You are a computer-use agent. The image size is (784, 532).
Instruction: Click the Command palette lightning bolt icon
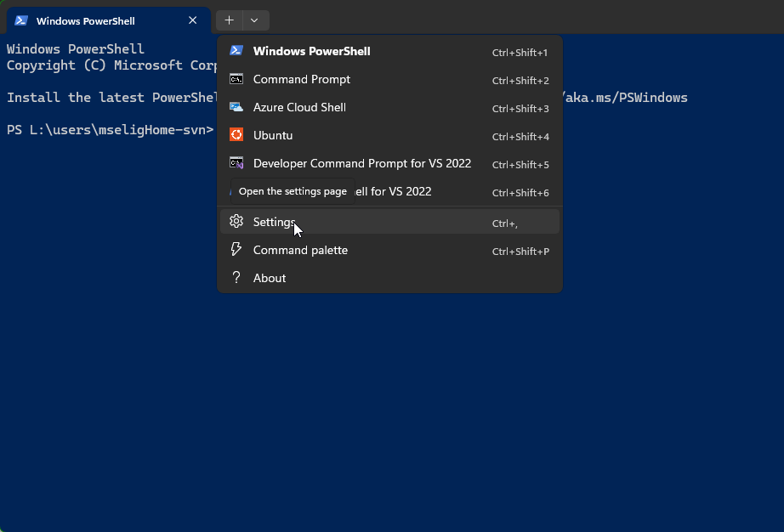tap(236, 250)
